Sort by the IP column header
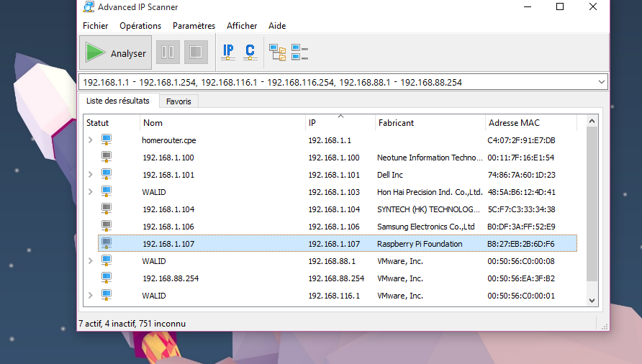Screen dimensions: 642x364 pyautogui.click(x=340, y=123)
